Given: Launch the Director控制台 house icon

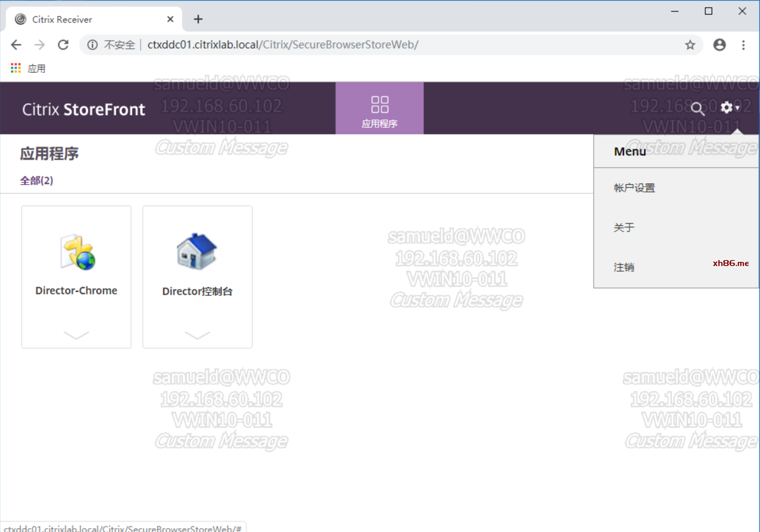Looking at the screenshot, I should point(197,252).
